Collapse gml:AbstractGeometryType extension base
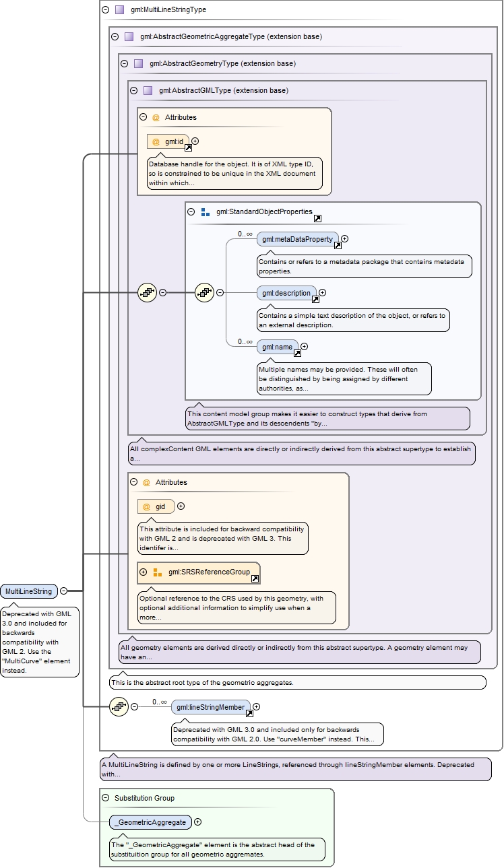Screen dimensions: 504x868 click(124, 64)
